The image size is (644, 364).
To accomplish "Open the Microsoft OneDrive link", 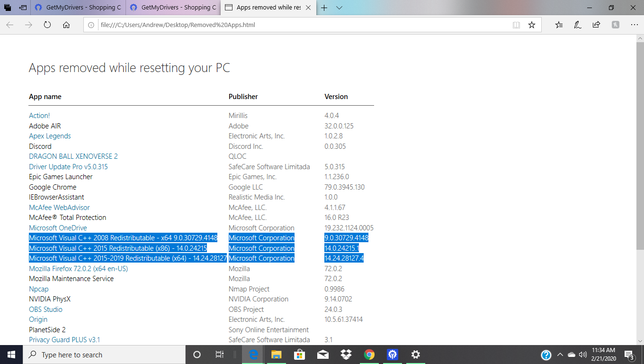I will (x=58, y=228).
